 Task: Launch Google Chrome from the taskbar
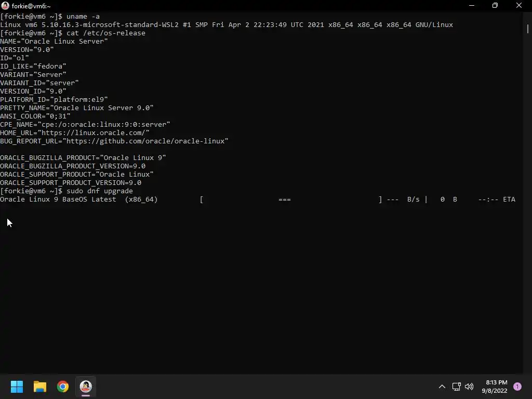pyautogui.click(x=63, y=387)
